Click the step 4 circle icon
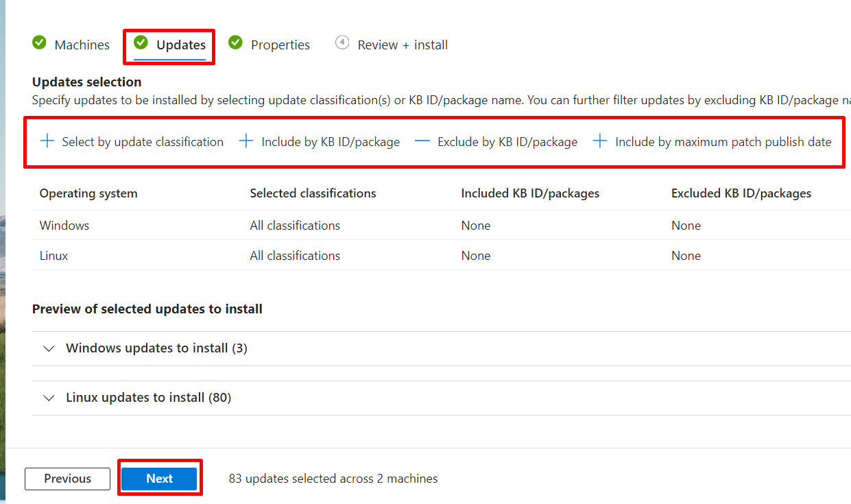The image size is (851, 504). [x=342, y=43]
